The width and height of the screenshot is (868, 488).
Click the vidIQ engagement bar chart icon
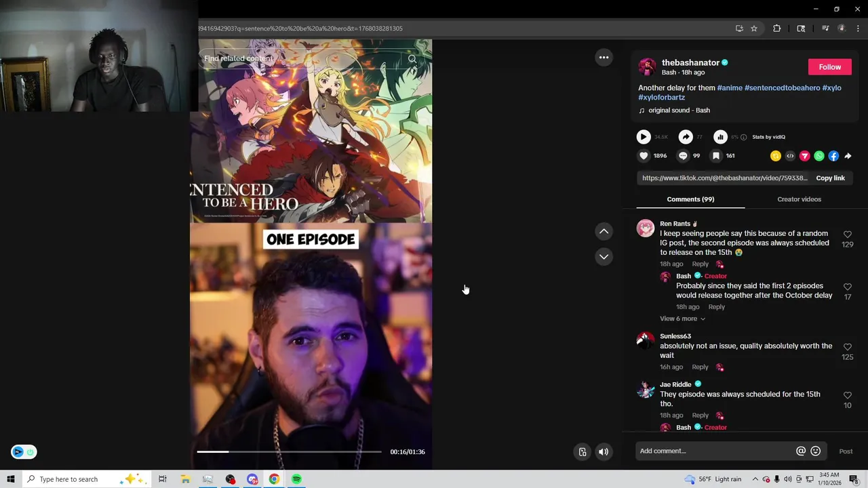[x=720, y=137]
